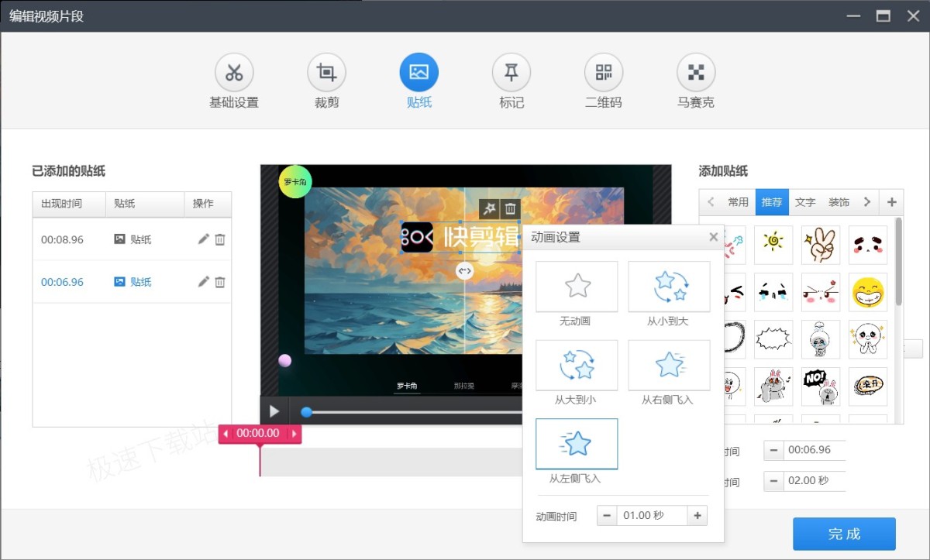Choose the 从左侧飞入 animation option

(x=577, y=444)
